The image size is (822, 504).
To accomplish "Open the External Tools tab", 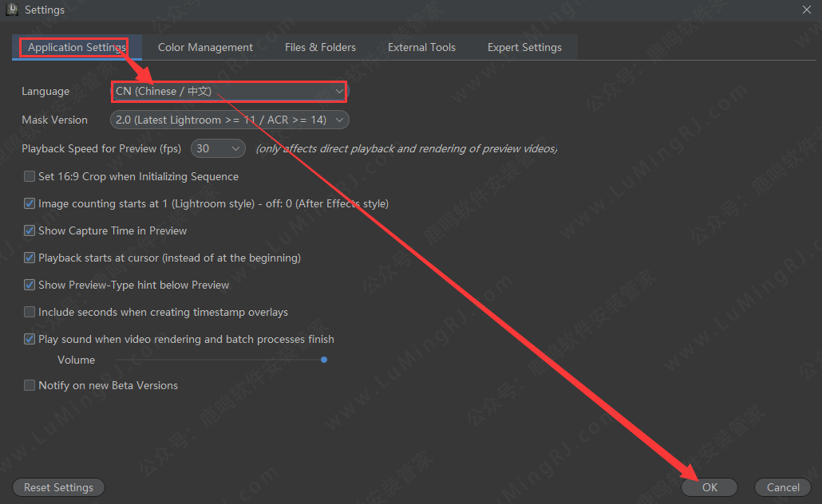I will click(x=421, y=47).
